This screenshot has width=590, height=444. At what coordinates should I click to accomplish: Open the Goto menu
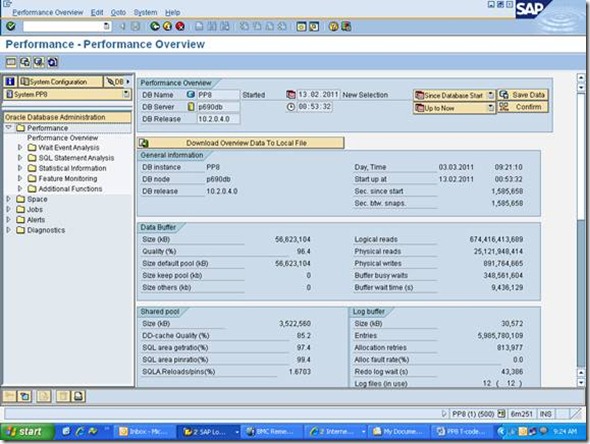[x=118, y=12]
